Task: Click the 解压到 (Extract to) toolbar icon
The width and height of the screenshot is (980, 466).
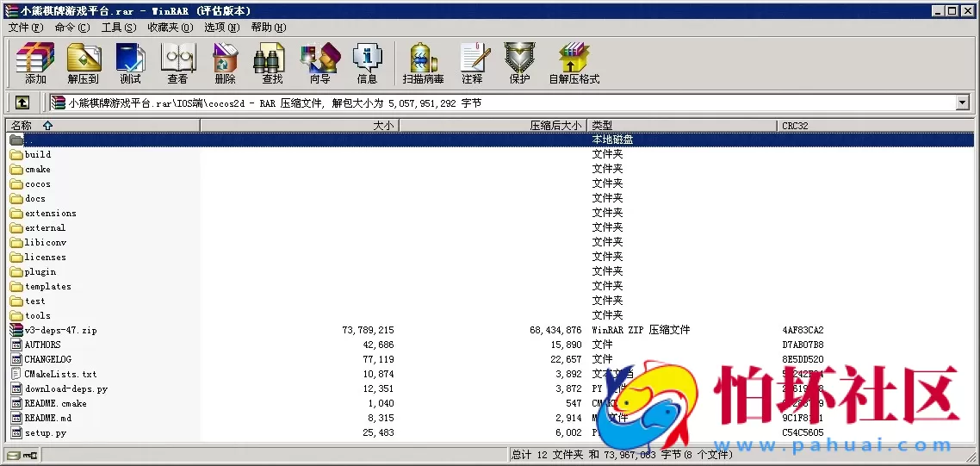Action: click(x=84, y=63)
